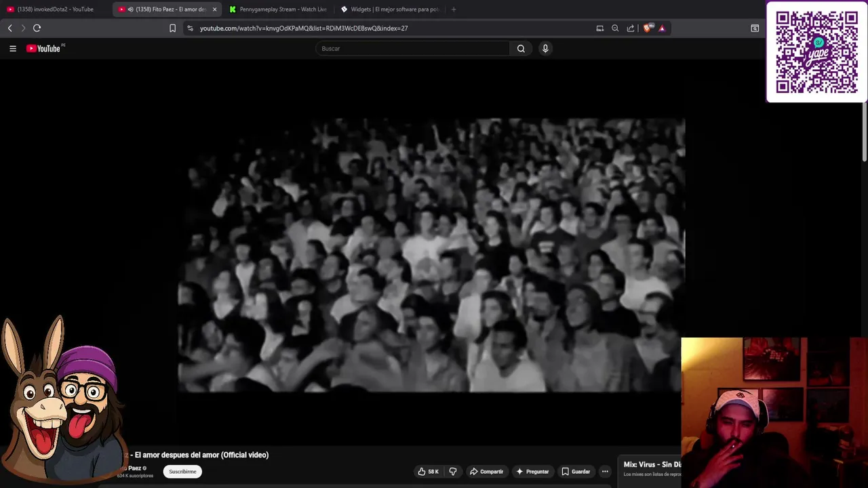The width and height of the screenshot is (868, 488).
Task: Open the browser sidebar panel icon
Action: click(755, 28)
